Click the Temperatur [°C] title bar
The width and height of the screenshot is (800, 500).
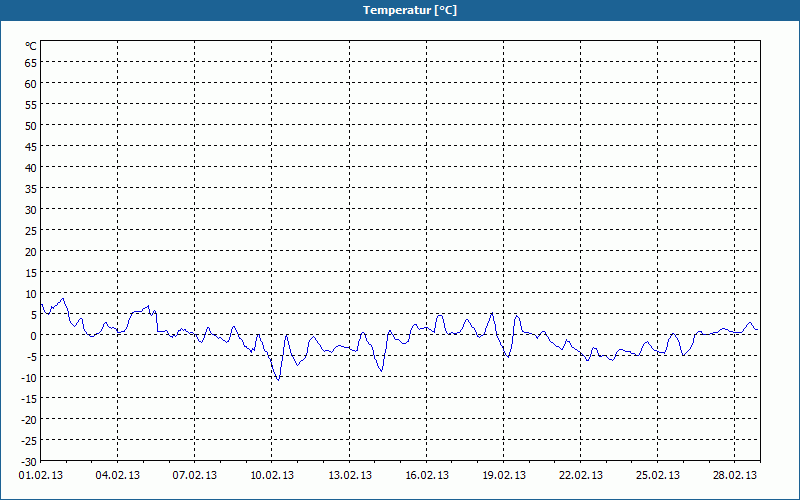[x=400, y=10]
